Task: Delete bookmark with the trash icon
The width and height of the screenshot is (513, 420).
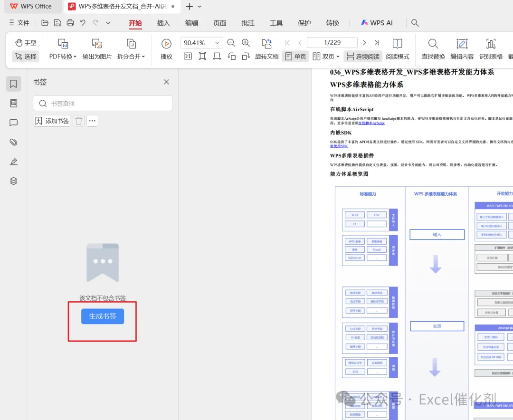Action: [78, 121]
